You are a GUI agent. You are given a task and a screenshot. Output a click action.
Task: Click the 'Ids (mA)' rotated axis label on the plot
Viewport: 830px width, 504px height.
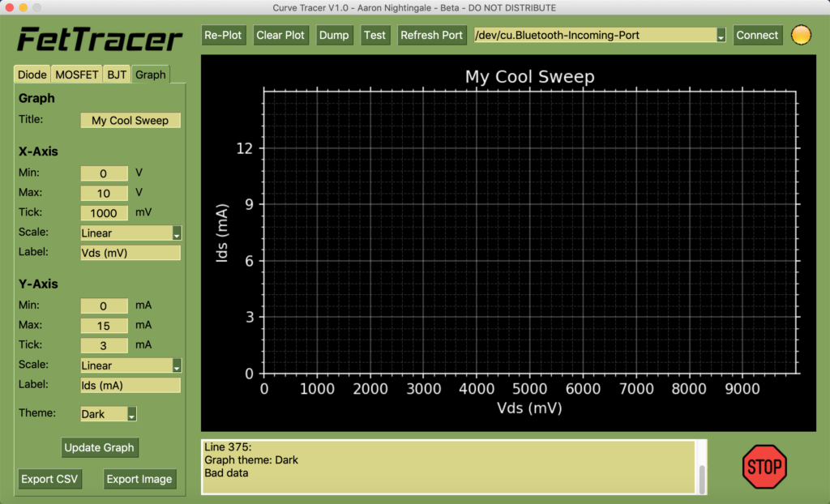pos(222,233)
